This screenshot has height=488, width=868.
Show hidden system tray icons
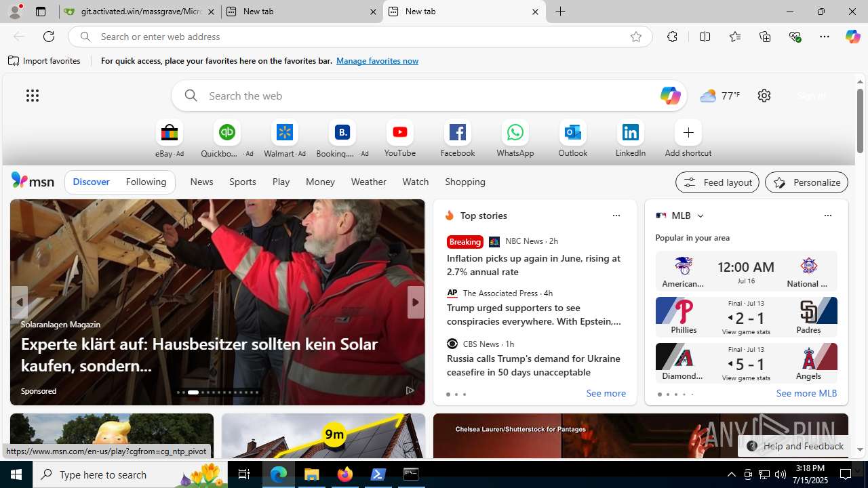click(731, 474)
